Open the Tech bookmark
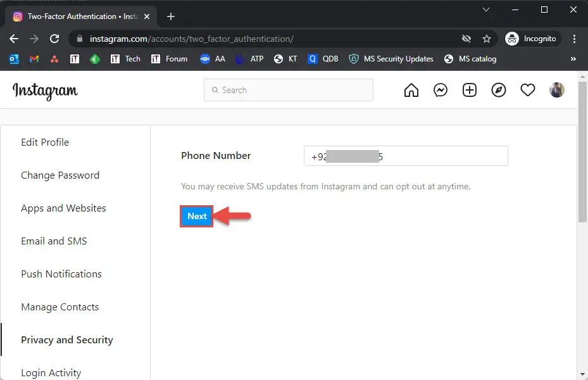Viewport: 588px width, 380px height. (x=125, y=59)
